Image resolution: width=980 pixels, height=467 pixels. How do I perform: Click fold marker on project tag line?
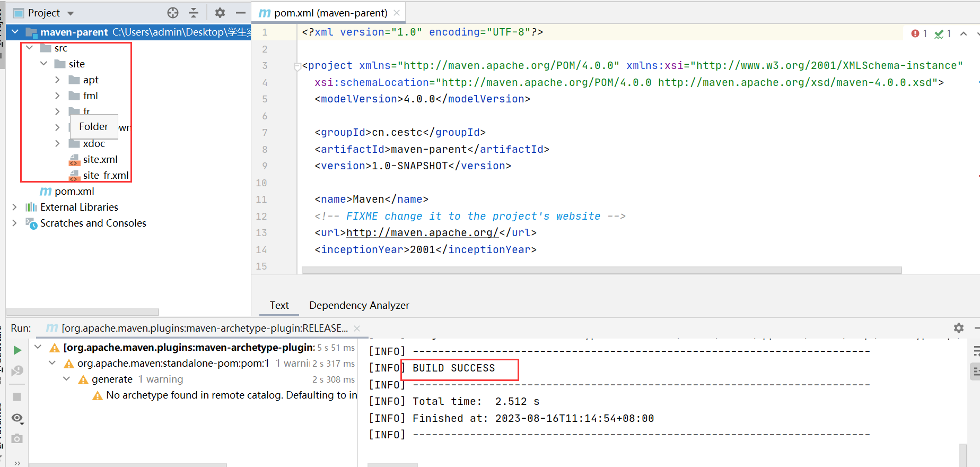(297, 66)
